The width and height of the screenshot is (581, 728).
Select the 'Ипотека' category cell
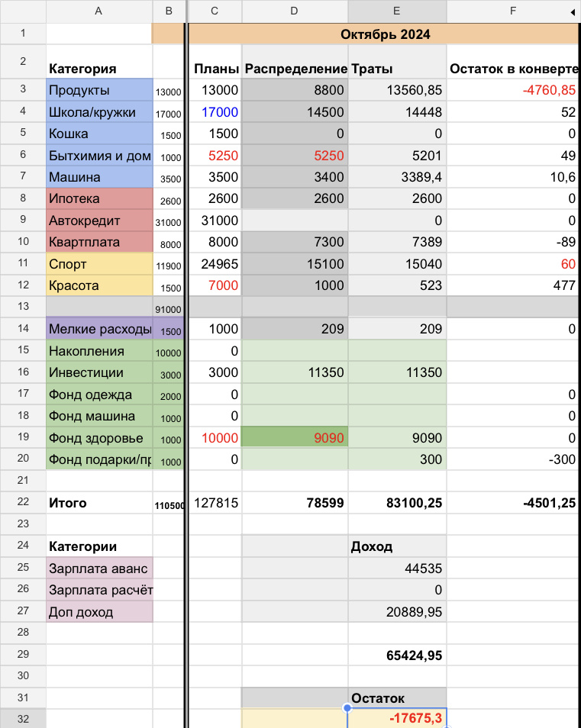coord(99,198)
